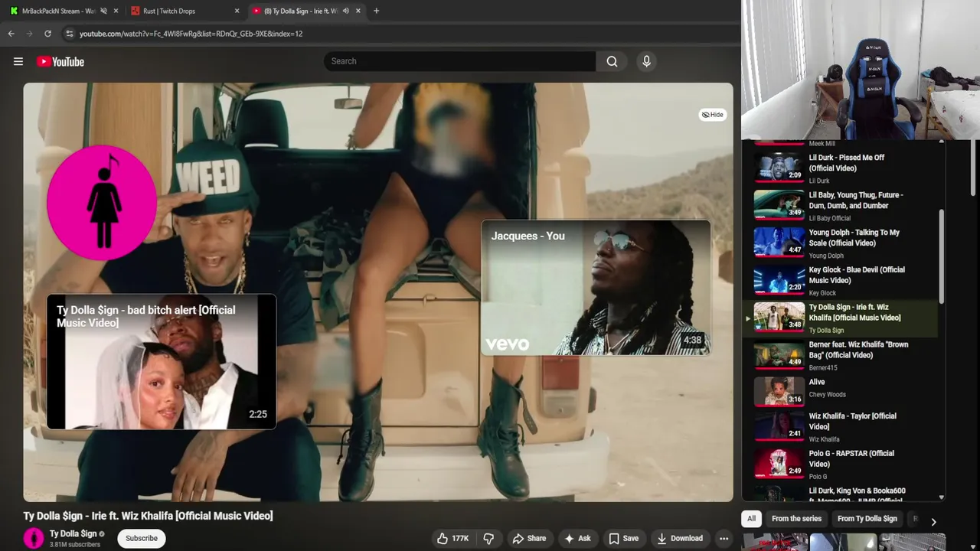Select the From Ty Dolla $ign chip
This screenshot has height=551, width=980.
point(867,519)
